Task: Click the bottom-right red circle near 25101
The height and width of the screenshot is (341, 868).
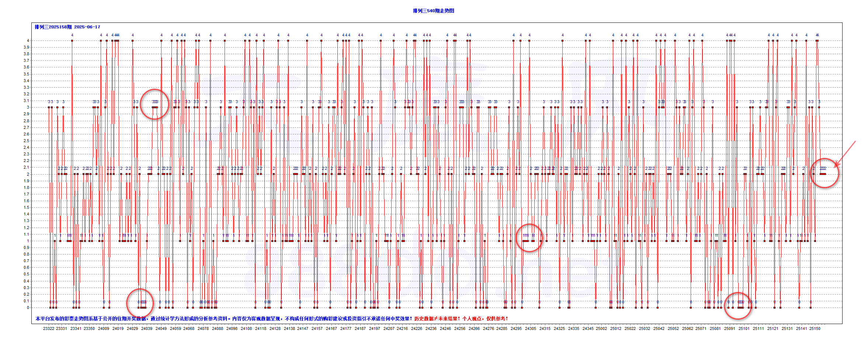Action: (x=737, y=305)
